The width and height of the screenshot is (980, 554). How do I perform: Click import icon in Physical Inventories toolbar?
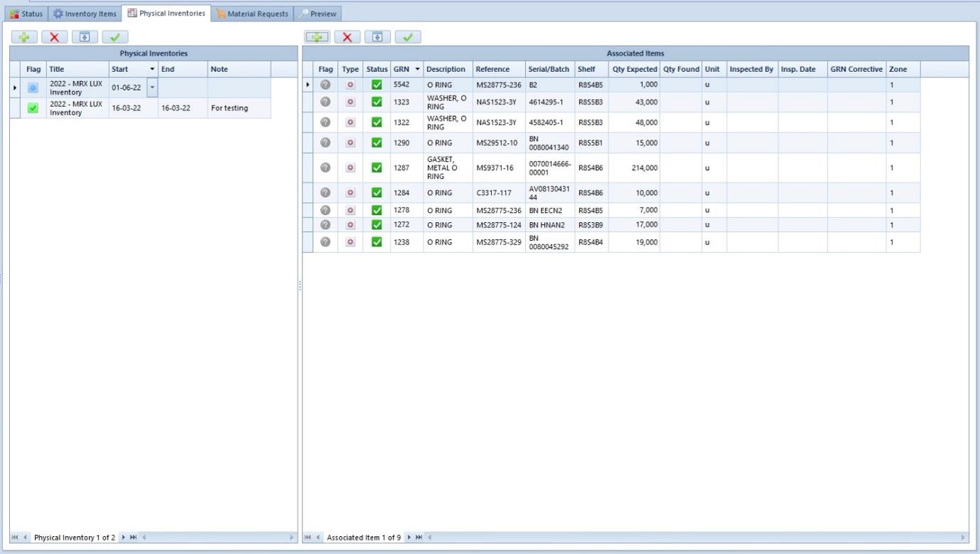(85, 37)
